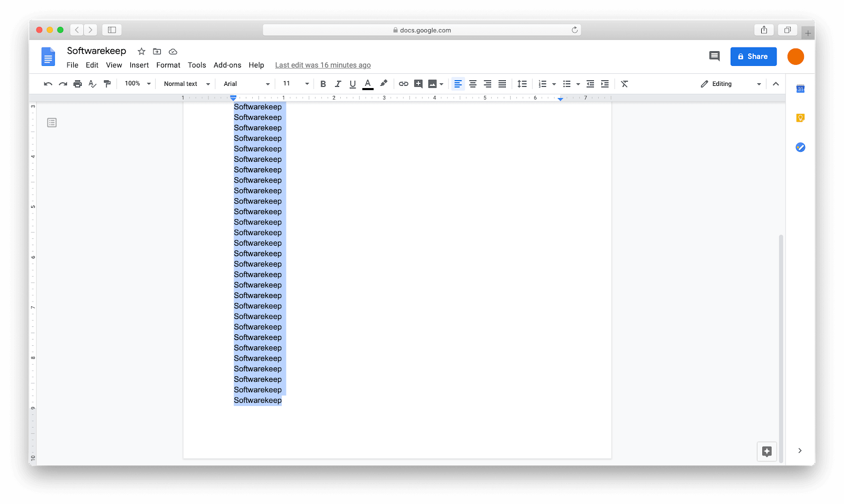Viewport: 844px width, 504px height.
Task: Open the File menu
Action: click(x=72, y=65)
